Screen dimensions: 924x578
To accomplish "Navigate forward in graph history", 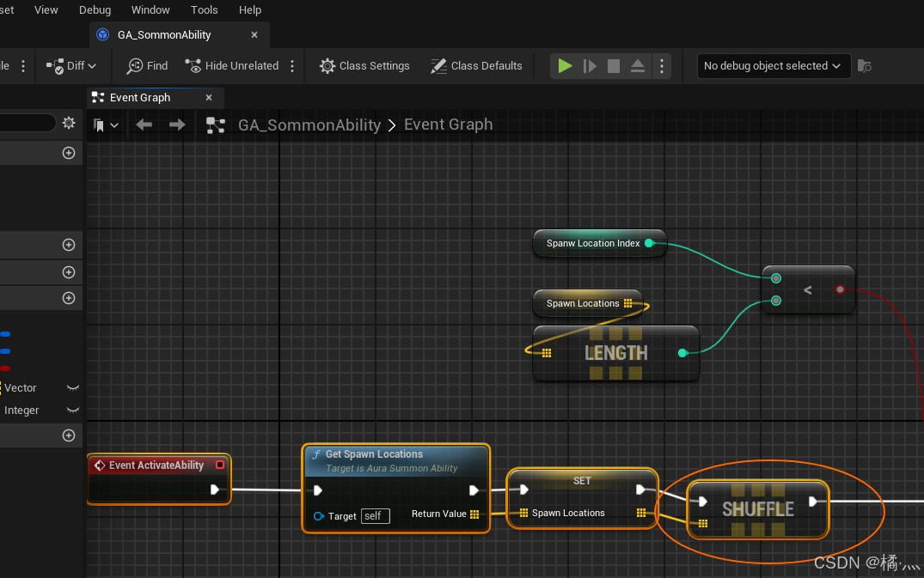I will point(177,125).
